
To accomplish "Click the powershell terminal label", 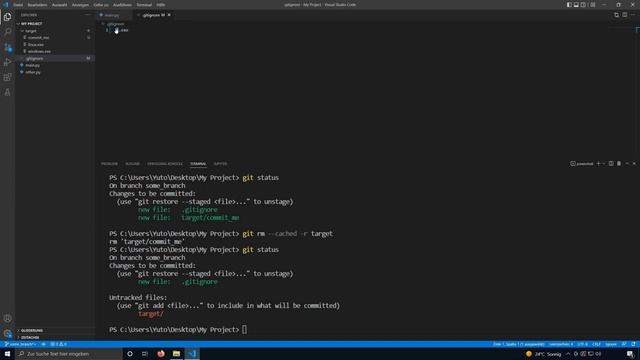I will [582, 164].
